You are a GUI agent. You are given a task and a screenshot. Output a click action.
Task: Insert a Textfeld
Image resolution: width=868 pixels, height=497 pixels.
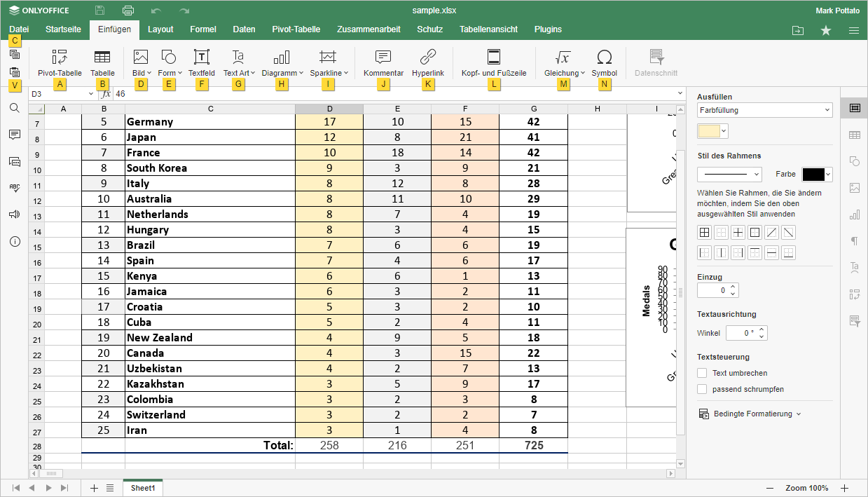point(202,57)
